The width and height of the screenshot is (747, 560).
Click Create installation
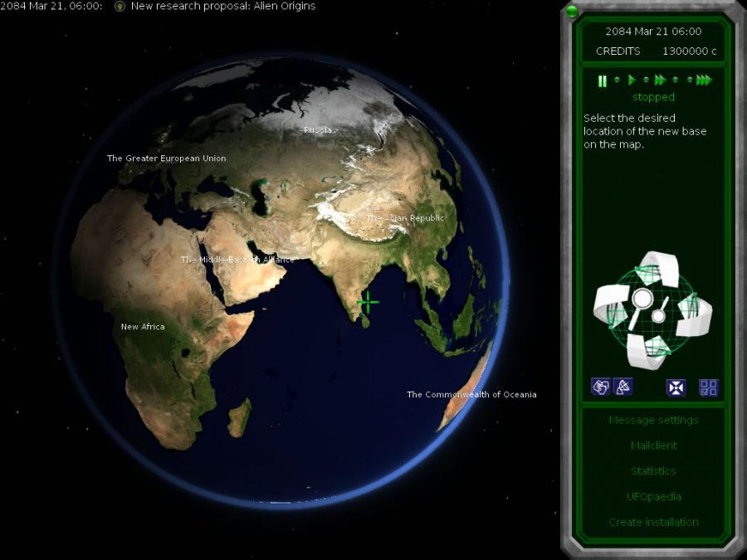653,523
